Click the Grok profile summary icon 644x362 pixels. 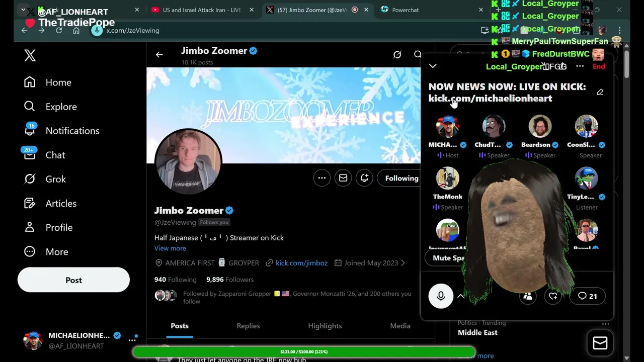click(397, 55)
